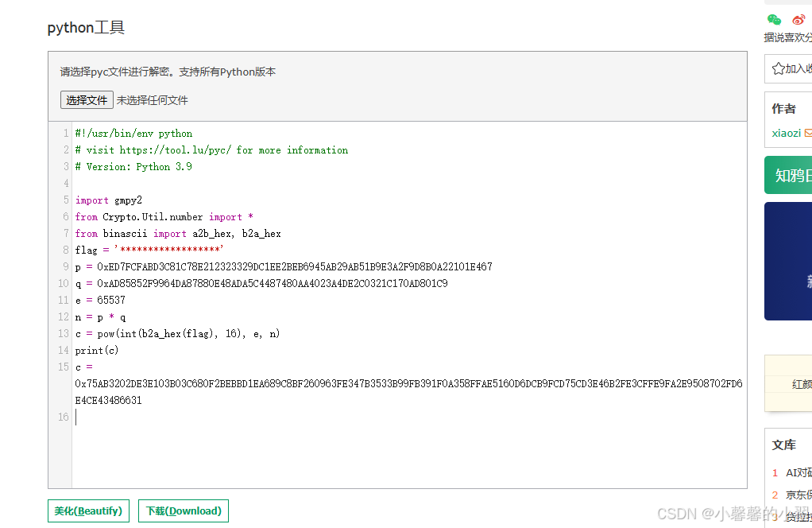Image resolution: width=812 pixels, height=528 pixels.
Task: Click the 'c = pow(int(b2a_hex(flag)...' line
Action: (177, 333)
